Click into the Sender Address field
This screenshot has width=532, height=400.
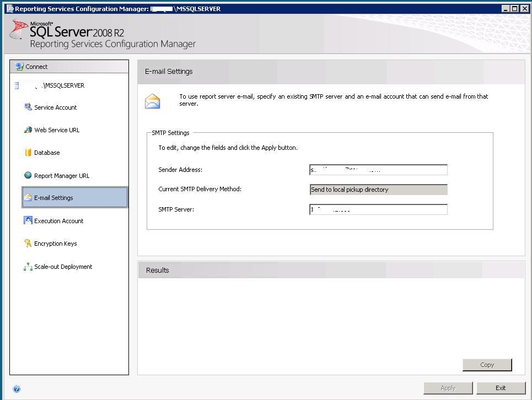pyautogui.click(x=378, y=170)
